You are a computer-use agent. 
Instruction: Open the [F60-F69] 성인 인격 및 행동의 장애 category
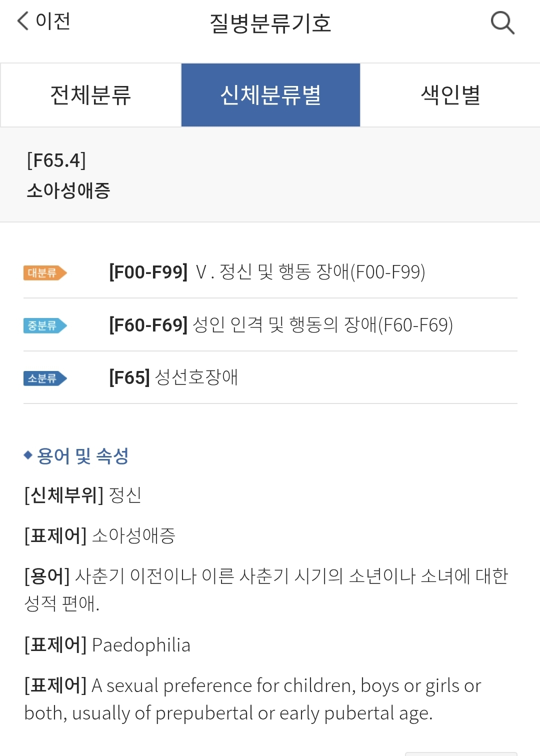(x=270, y=325)
